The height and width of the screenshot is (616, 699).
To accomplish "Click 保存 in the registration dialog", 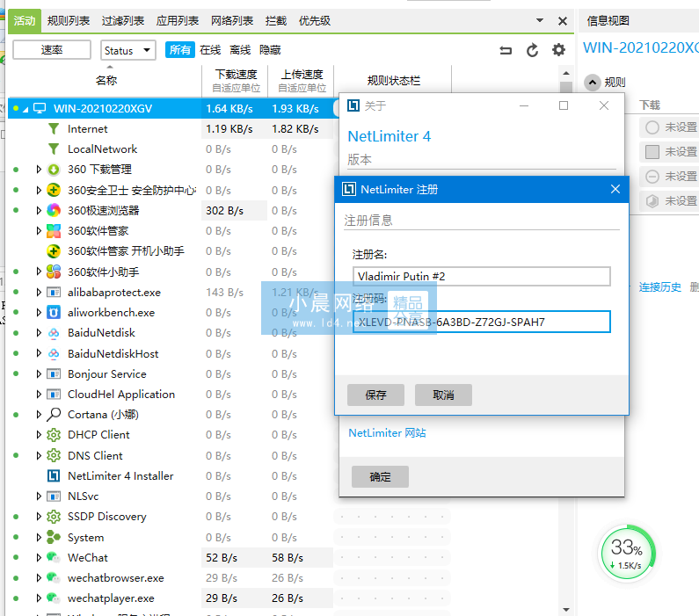I will tap(375, 395).
